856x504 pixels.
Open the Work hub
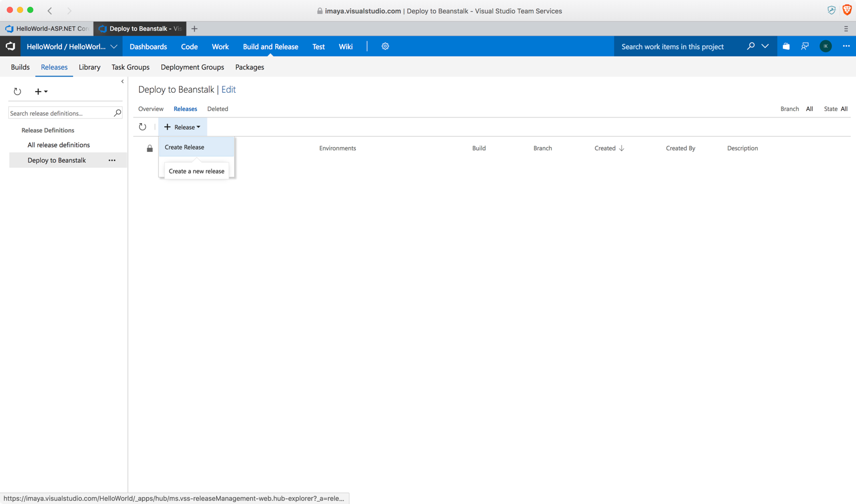click(220, 47)
